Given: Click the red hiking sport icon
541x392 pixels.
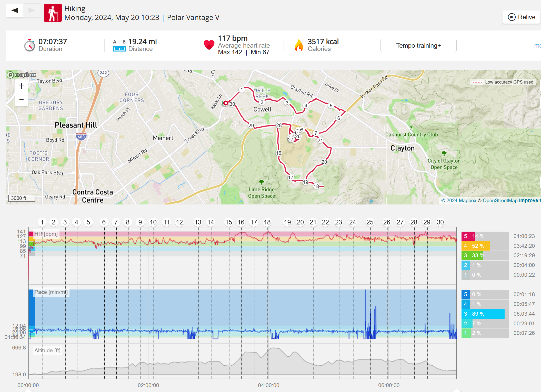Looking at the screenshot, I should point(53,13).
